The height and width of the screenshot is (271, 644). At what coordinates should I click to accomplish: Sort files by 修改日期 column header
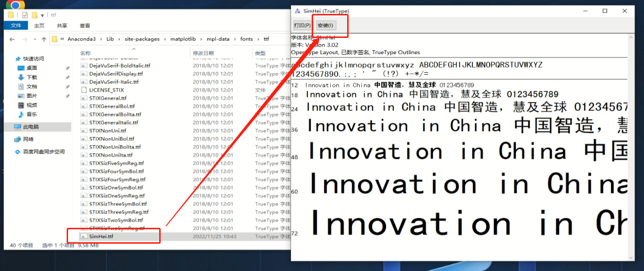(203, 53)
